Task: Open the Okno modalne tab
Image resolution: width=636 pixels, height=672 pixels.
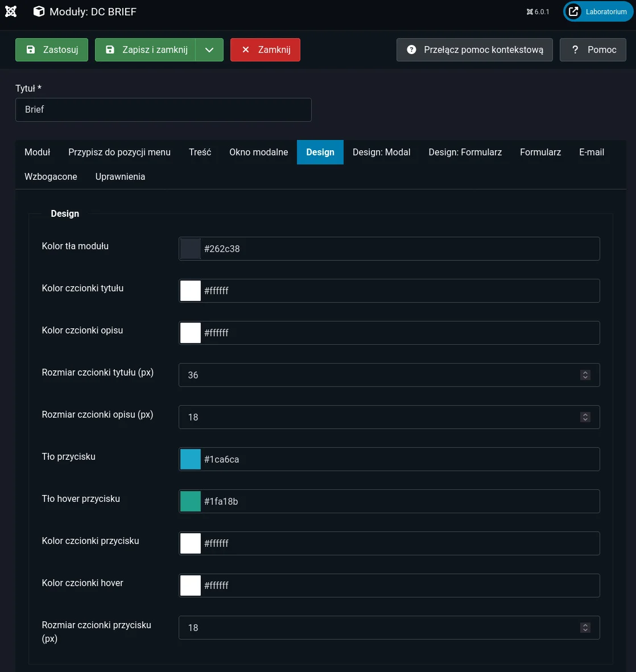Action: pyautogui.click(x=258, y=152)
